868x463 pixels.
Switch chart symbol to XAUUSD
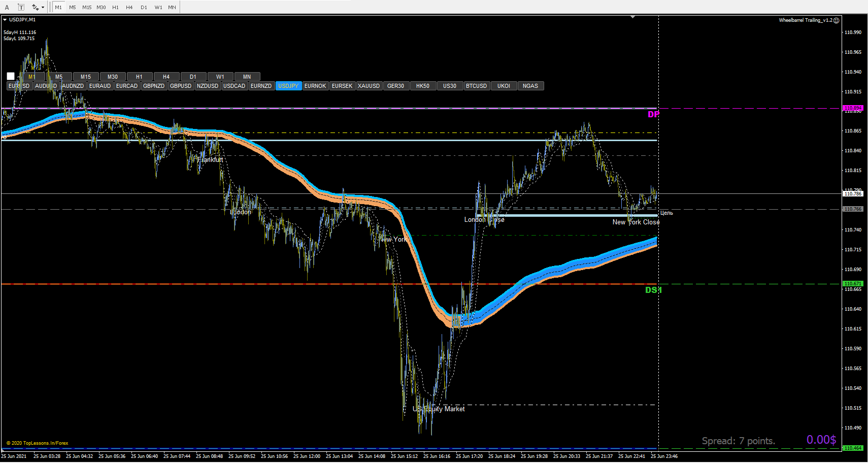[x=369, y=86]
